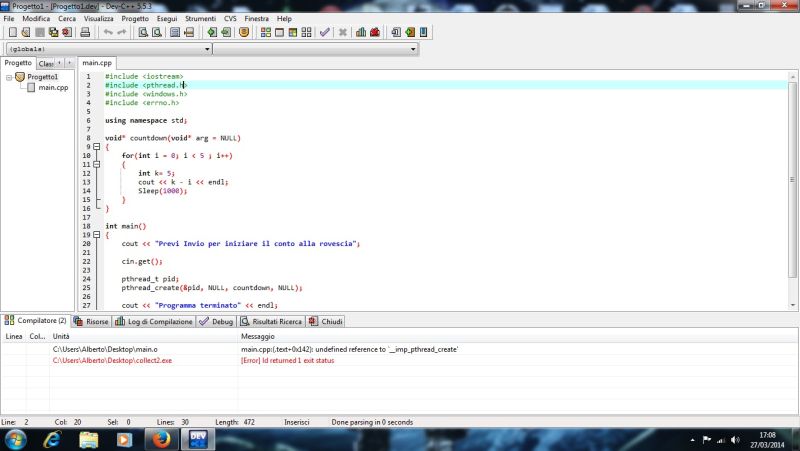Viewport: 800px width, 451px height.
Task: Select the undefined reference error message row
Action: pyautogui.click(x=399, y=349)
